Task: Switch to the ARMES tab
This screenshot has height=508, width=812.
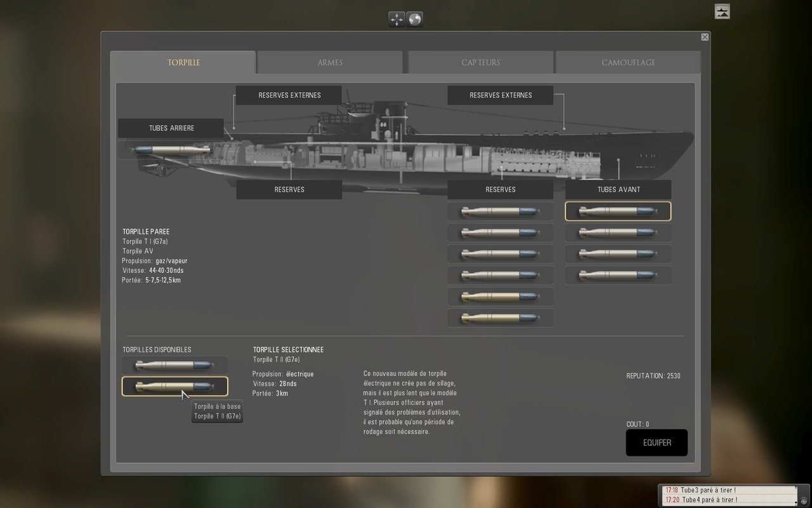Action: [330, 63]
